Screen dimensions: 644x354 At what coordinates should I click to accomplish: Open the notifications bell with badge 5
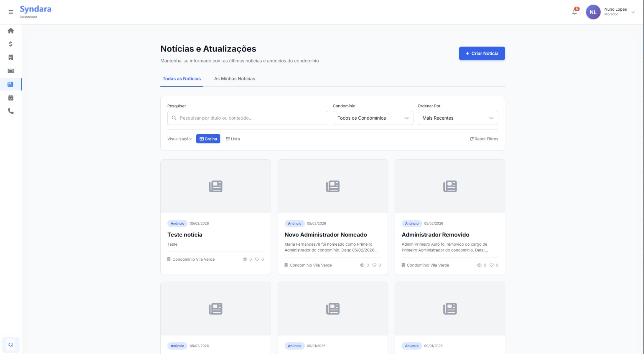(574, 12)
